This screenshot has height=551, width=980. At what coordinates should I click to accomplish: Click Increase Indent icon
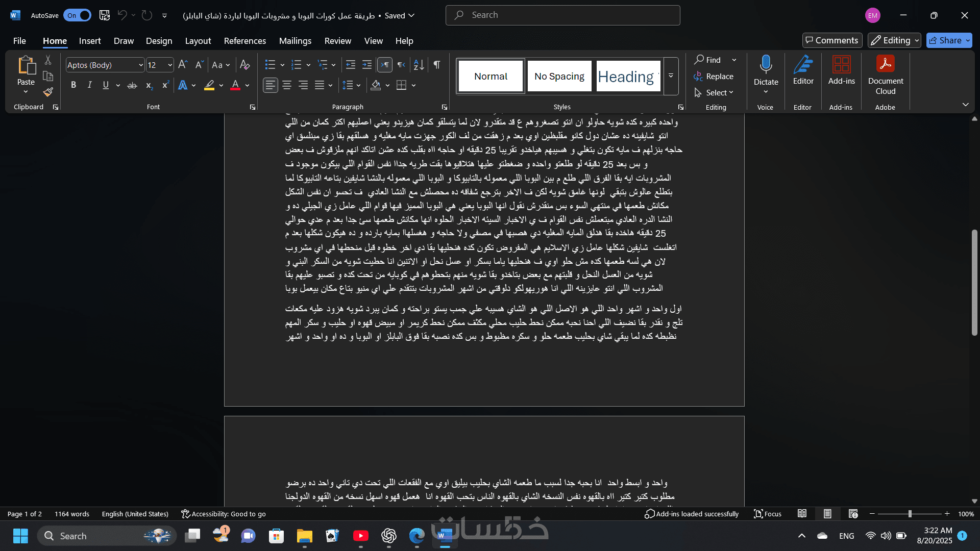pos(366,65)
